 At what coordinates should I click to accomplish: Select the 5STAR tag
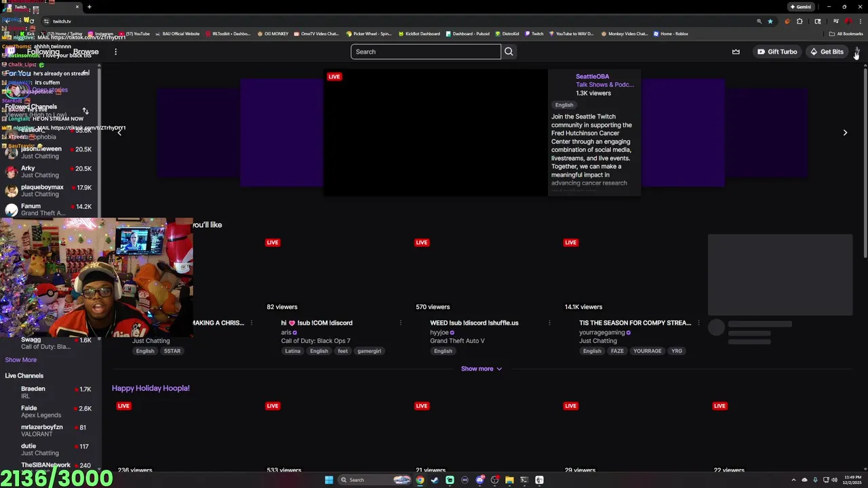click(172, 351)
